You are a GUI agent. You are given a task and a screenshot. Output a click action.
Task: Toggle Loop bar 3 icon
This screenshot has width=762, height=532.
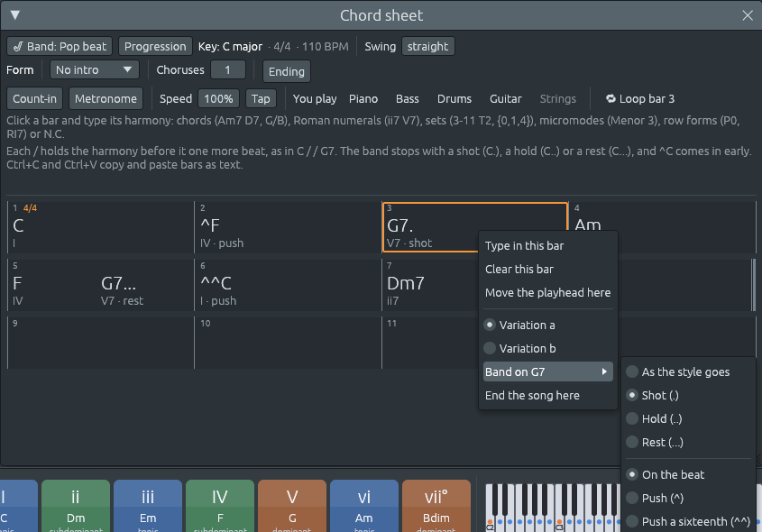(611, 98)
